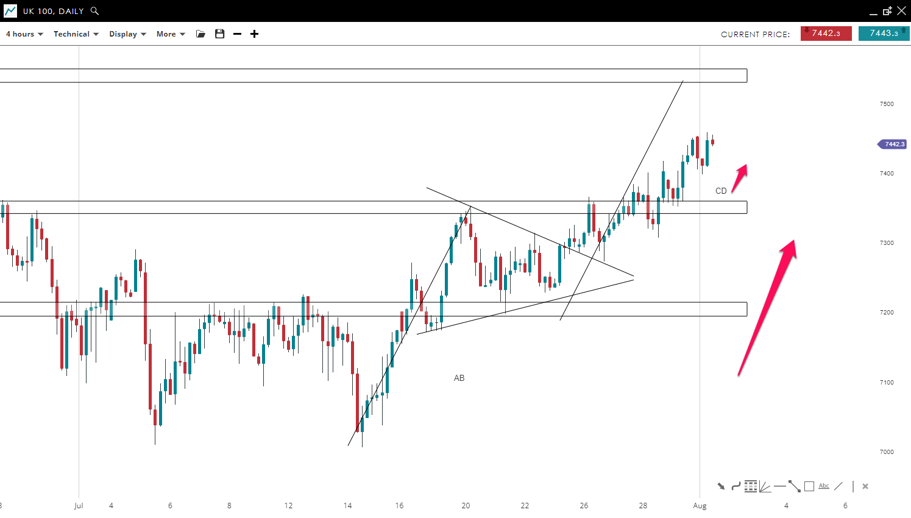Select the fan lines drawing tool
The height and width of the screenshot is (518, 911).
[765, 487]
